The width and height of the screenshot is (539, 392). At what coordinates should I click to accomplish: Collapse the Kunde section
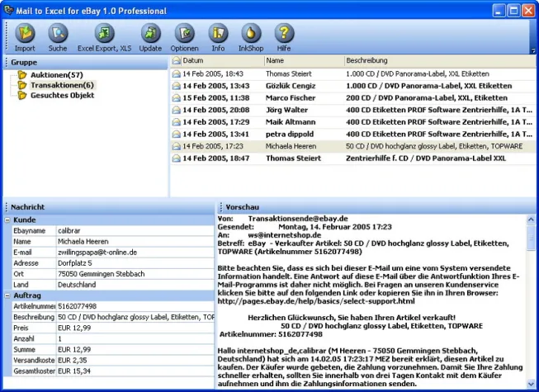coord(7,220)
